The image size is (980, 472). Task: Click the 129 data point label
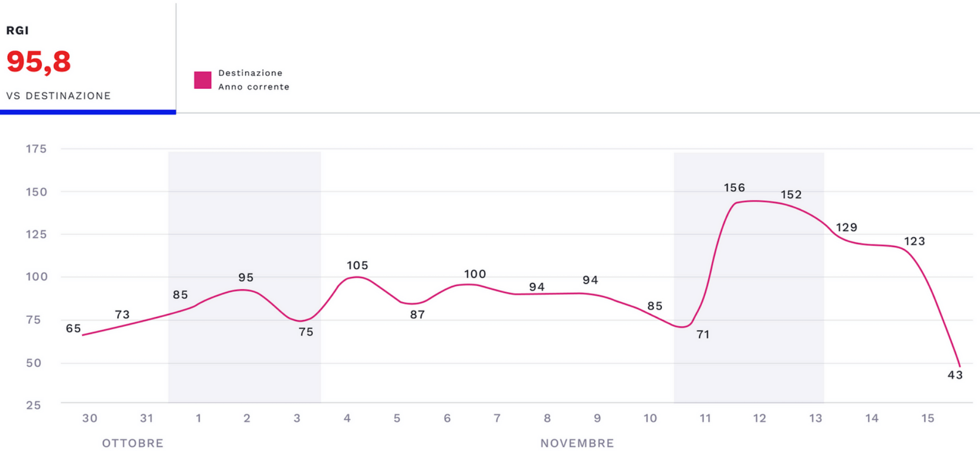(x=846, y=227)
